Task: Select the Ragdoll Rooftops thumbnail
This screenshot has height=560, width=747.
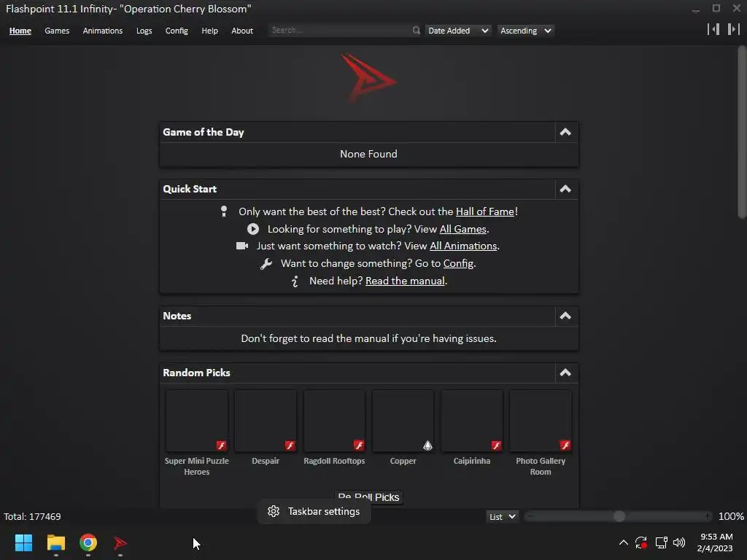Action: click(x=334, y=421)
